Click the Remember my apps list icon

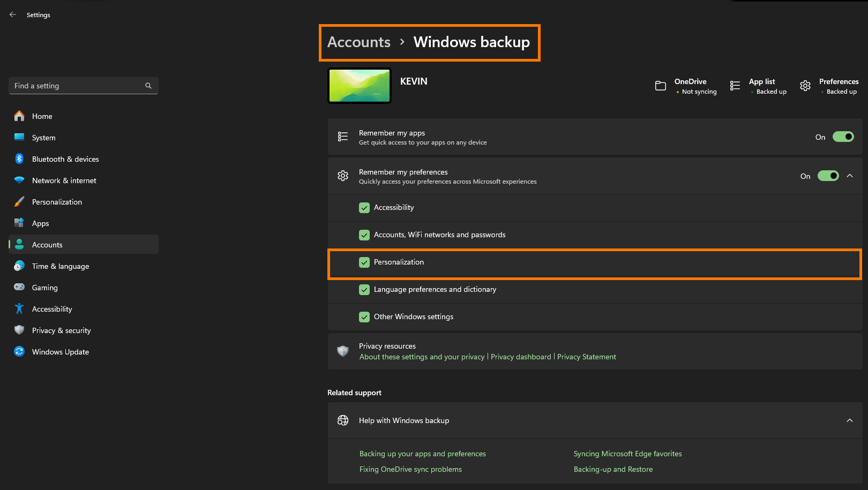pyautogui.click(x=343, y=137)
